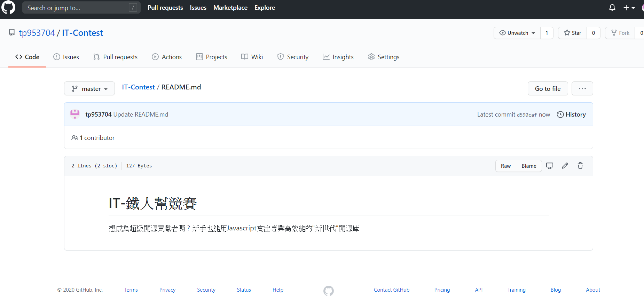Open the Security repo tab
Image resolution: width=644 pixels, height=308 pixels.
(293, 57)
